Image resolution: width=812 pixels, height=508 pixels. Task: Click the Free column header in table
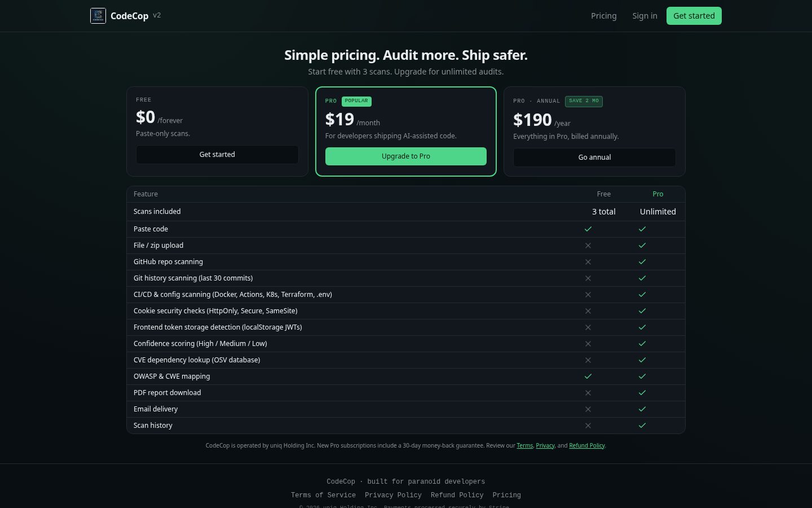point(604,194)
